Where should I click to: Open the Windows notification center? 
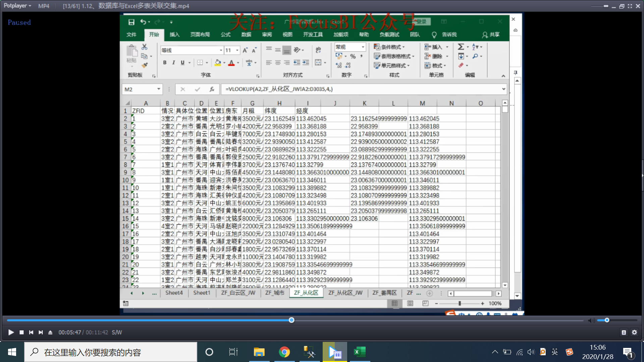pyautogui.click(x=628, y=352)
